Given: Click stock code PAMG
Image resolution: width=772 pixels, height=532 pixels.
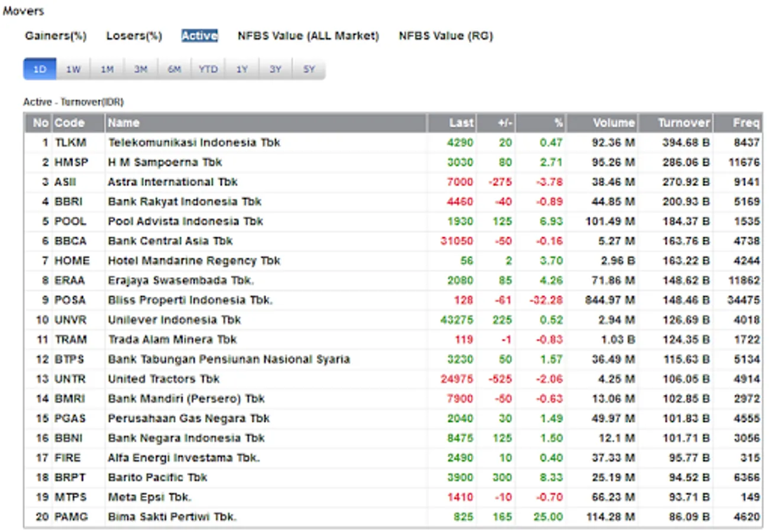Looking at the screenshot, I should coord(72,517).
